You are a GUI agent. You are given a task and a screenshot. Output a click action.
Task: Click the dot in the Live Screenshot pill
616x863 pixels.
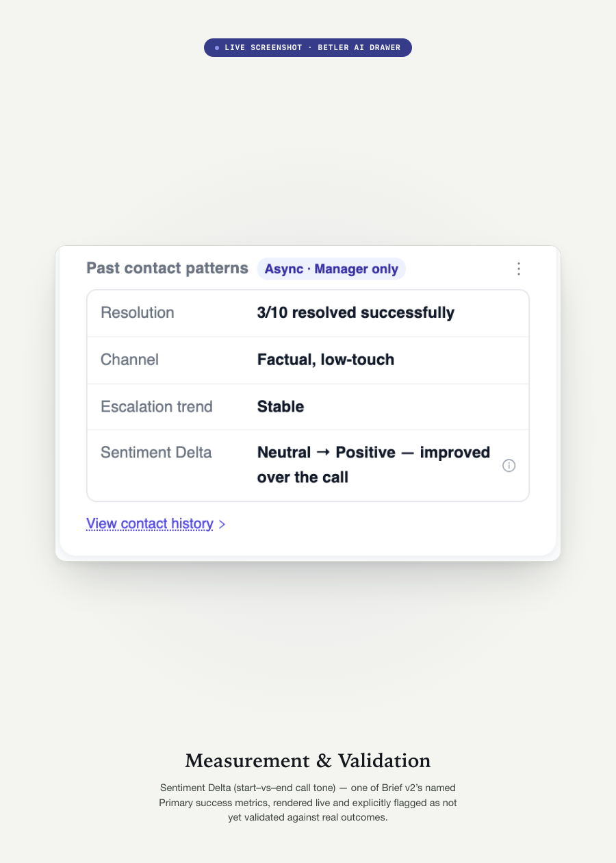coord(217,48)
